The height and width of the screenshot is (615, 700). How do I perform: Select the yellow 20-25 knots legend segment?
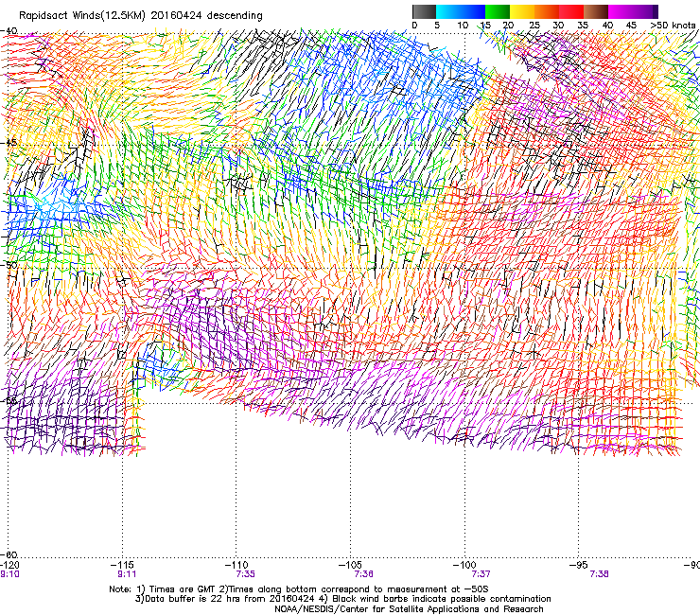tap(522, 11)
